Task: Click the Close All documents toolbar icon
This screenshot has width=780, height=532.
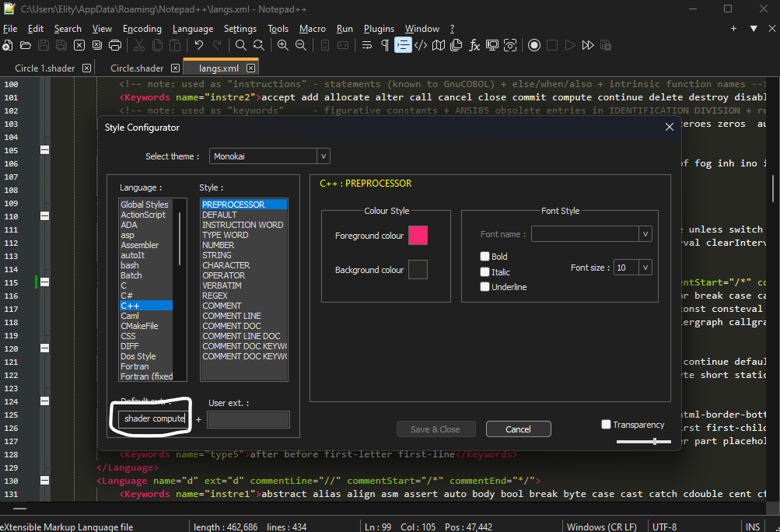Action: [97, 45]
